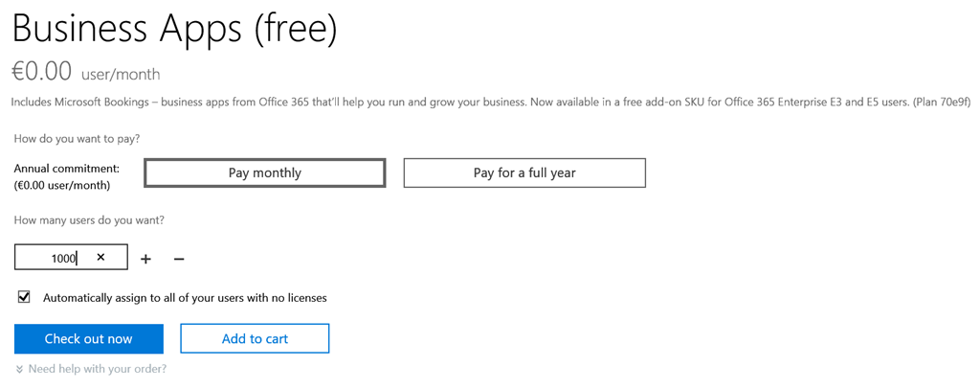
Task: Expand "Need help with your order?"
Action: click(x=97, y=369)
